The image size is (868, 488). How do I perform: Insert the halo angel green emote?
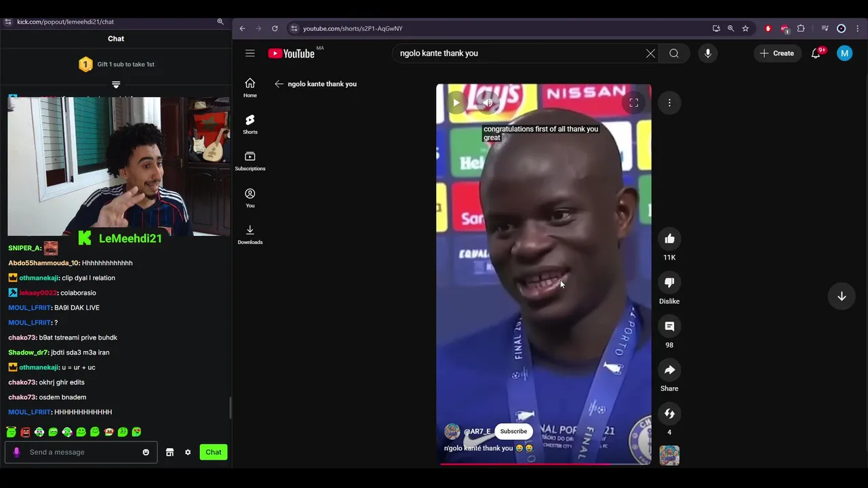(x=12, y=432)
